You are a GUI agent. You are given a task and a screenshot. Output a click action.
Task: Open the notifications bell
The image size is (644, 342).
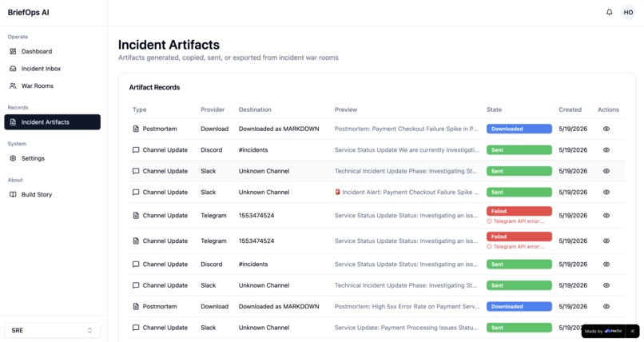[x=609, y=12]
